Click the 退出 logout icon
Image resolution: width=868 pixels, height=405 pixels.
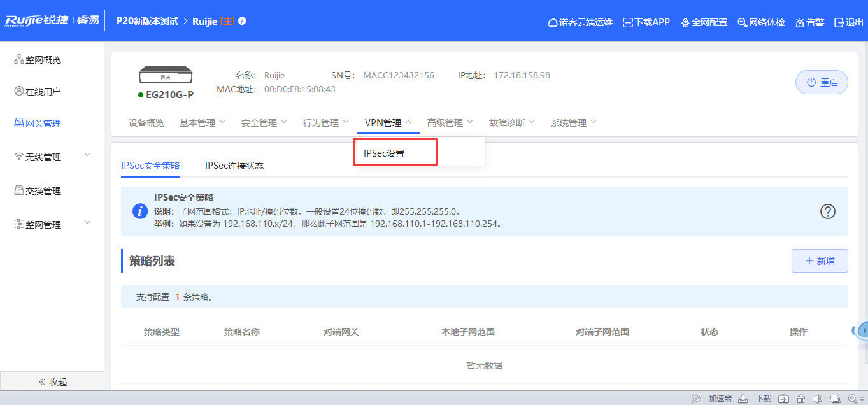(848, 22)
